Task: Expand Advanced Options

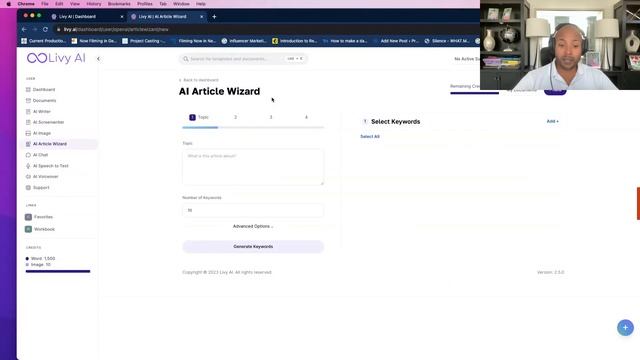Action: coord(253,226)
